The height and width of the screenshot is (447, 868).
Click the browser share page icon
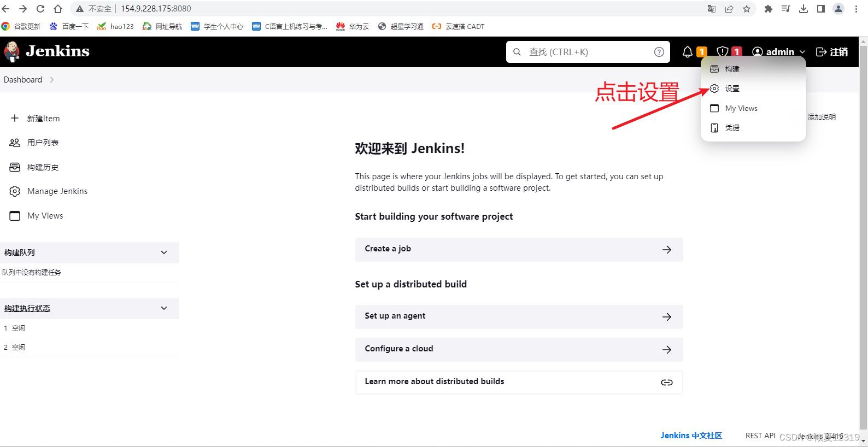[x=729, y=9]
